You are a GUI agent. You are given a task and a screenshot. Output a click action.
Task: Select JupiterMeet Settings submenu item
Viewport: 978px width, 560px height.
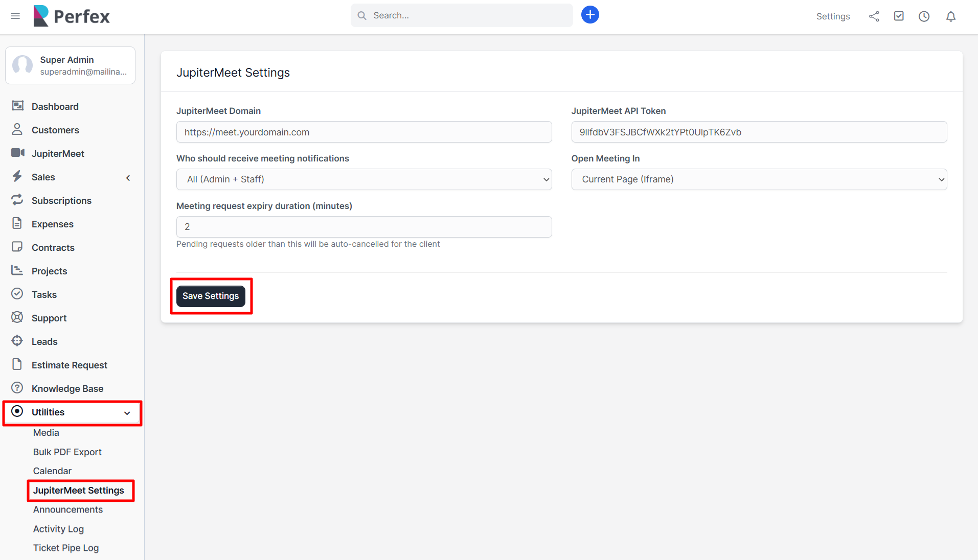coord(79,491)
